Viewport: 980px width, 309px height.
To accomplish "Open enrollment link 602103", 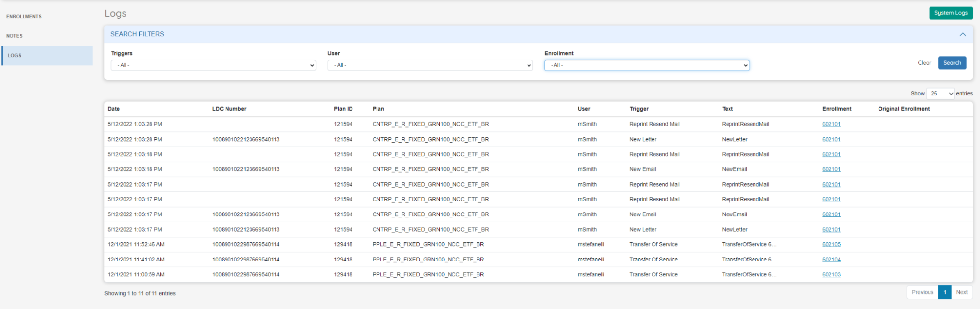I will pyautogui.click(x=831, y=275).
